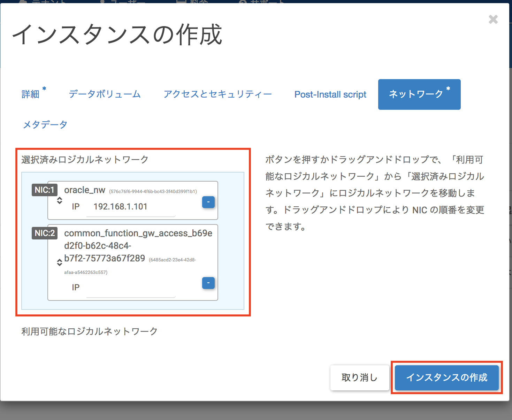Click the reorder arrows for NIC:1
This screenshot has height=420, width=512.
coord(60,200)
